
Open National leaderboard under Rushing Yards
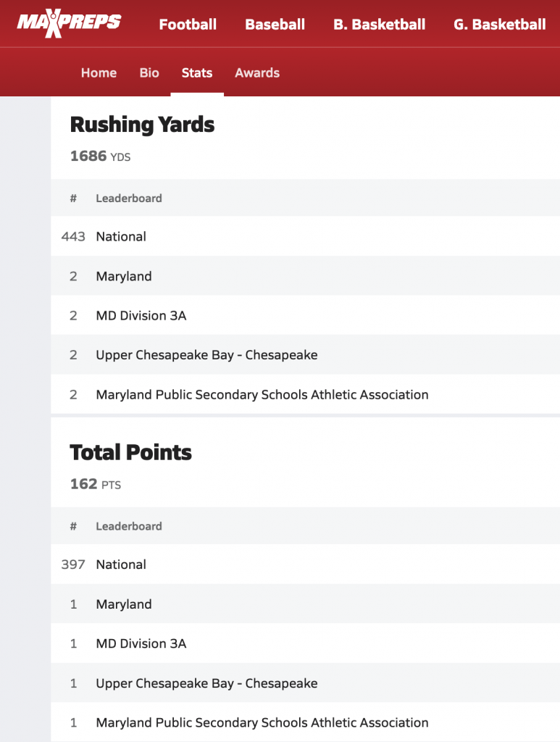pyautogui.click(x=121, y=236)
